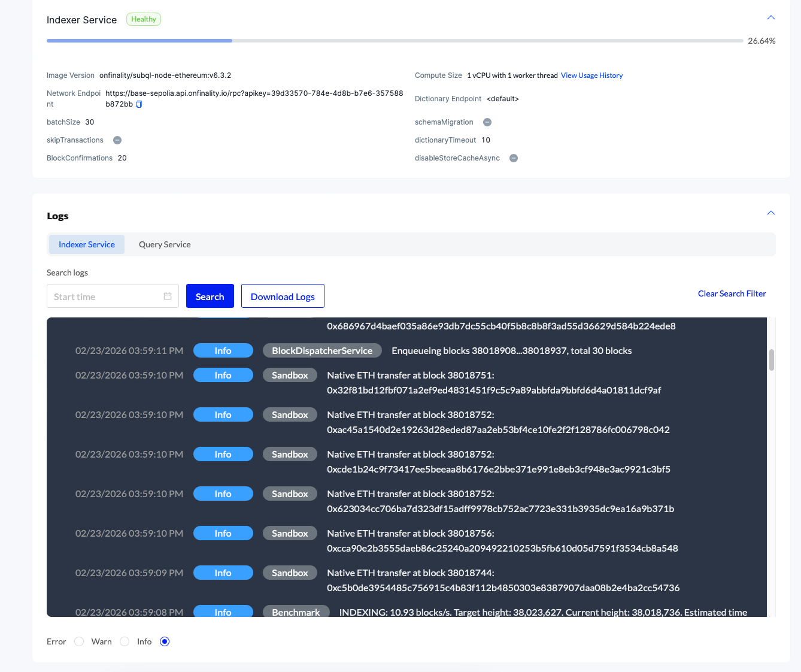Image resolution: width=801 pixels, height=672 pixels.
Task: Click the logs panel scrollbar
Action: click(772, 360)
